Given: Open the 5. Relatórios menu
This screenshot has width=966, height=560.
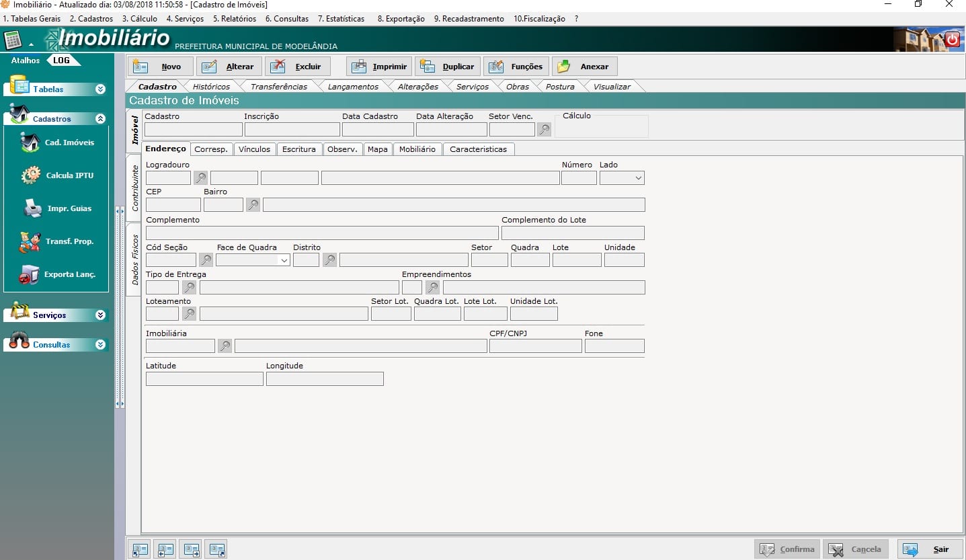Looking at the screenshot, I should coord(234,19).
